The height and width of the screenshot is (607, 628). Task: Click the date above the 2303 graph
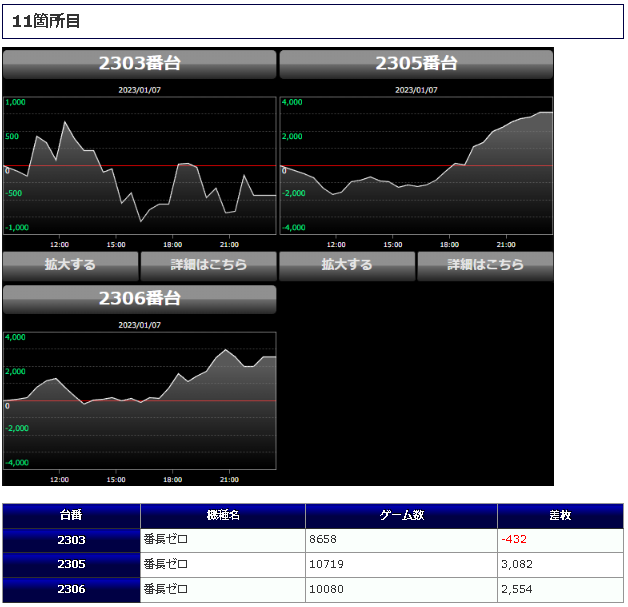tap(139, 90)
